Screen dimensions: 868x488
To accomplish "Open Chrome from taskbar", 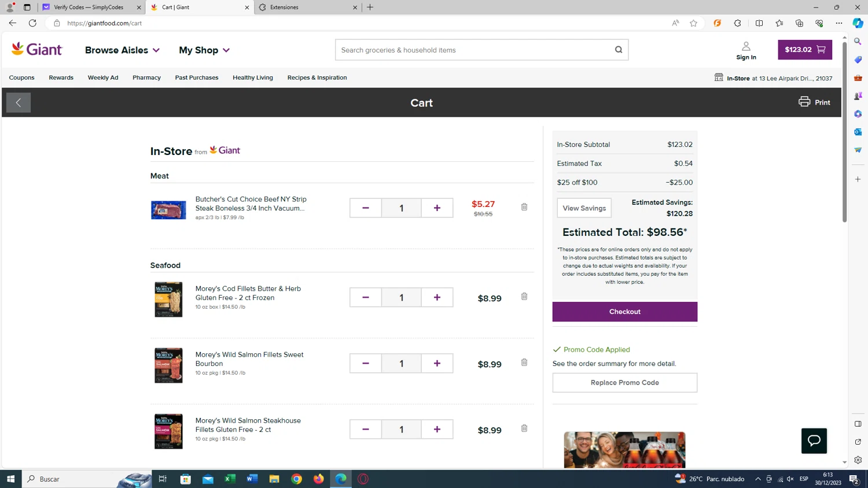I will [x=296, y=479].
